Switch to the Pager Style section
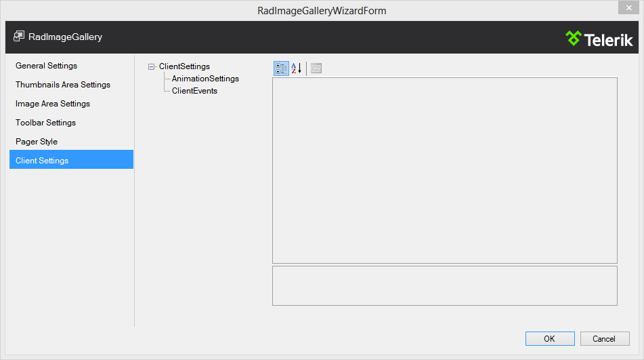 pos(37,142)
